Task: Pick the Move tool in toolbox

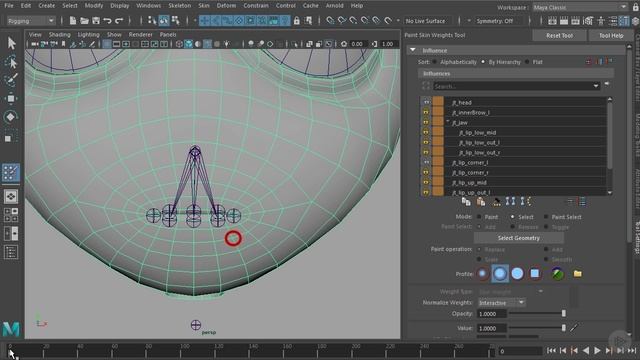Action: [x=11, y=98]
